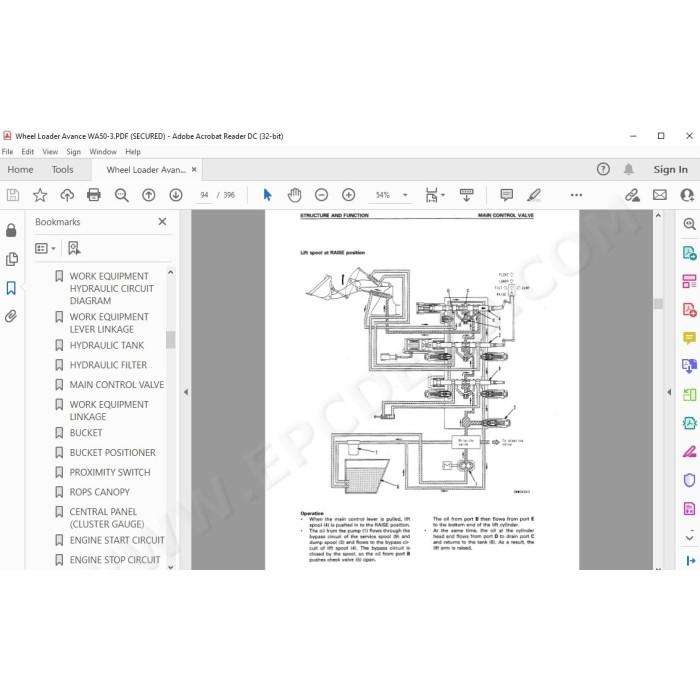Click the scrolling mode toolbar icon
The image size is (700, 700).
467,195
